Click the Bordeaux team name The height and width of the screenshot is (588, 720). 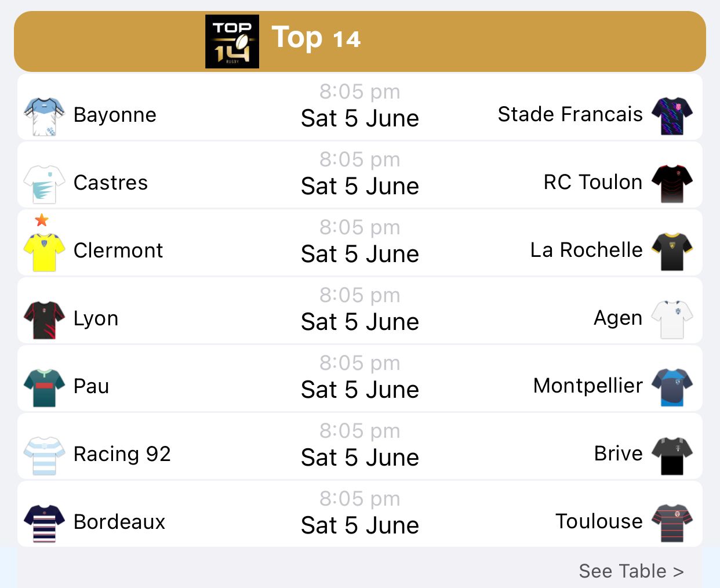[x=119, y=522]
